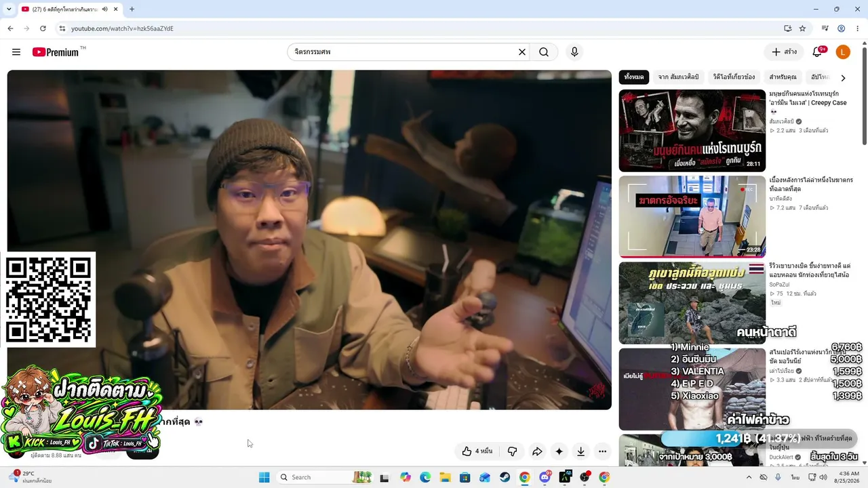Open the CCTV man video thumbnail
The height and width of the screenshot is (488, 868).
(692, 217)
